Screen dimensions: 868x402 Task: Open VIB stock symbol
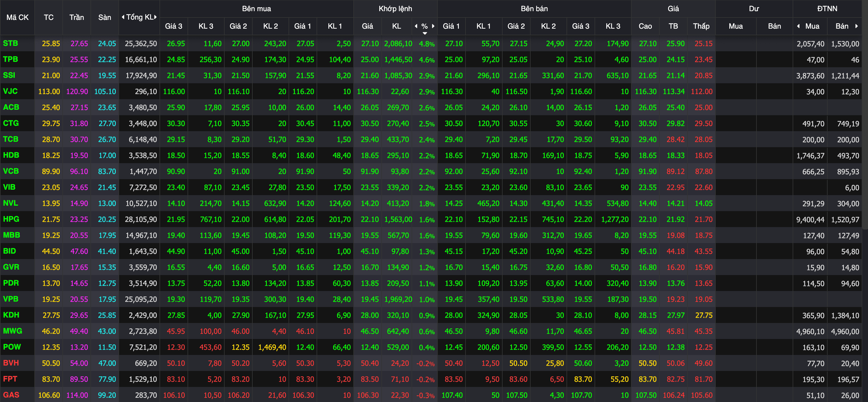[9, 187]
